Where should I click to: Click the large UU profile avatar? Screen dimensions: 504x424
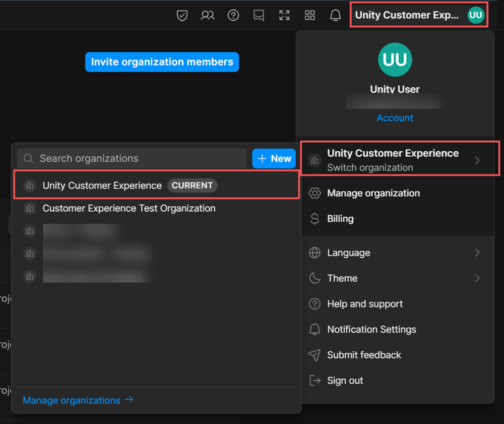[395, 60]
